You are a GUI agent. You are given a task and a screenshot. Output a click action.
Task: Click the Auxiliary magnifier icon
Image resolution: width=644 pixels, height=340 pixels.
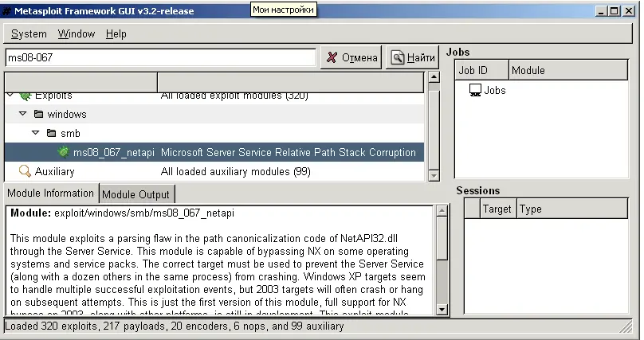(25, 171)
